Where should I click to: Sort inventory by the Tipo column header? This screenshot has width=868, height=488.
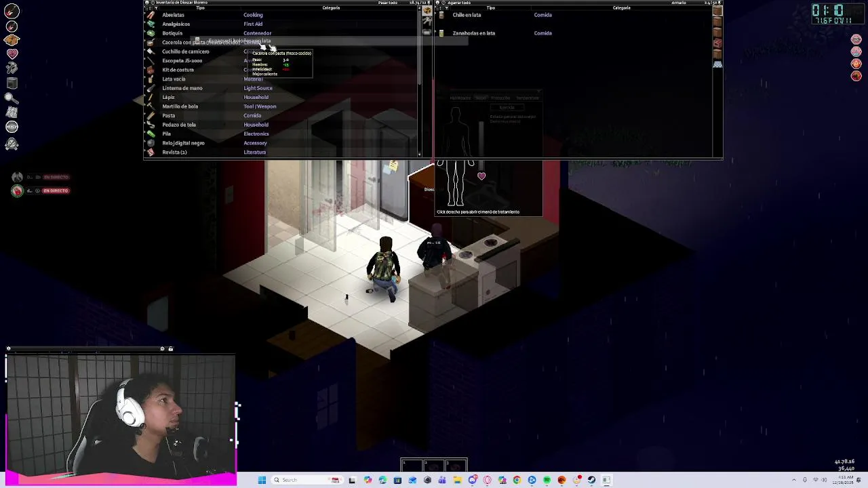[200, 8]
